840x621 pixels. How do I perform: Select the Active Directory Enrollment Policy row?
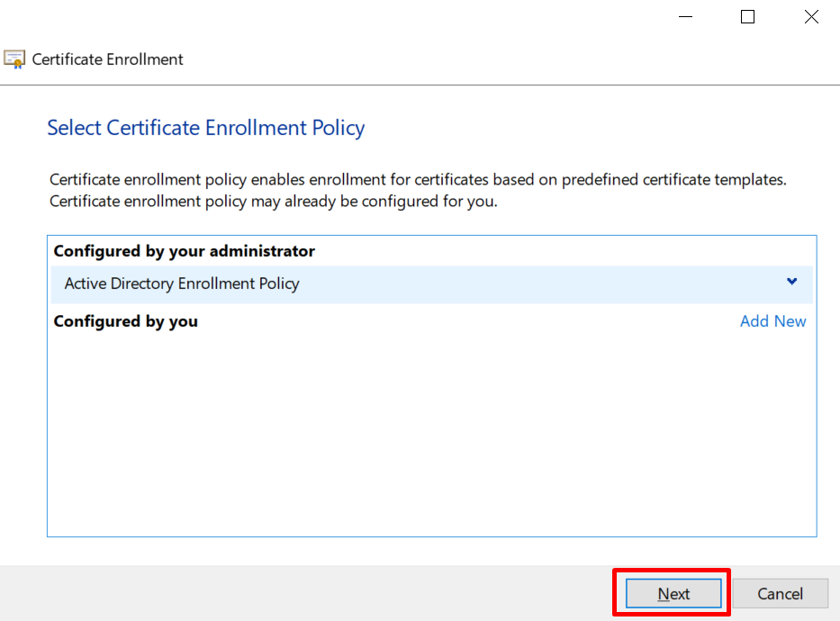click(432, 284)
